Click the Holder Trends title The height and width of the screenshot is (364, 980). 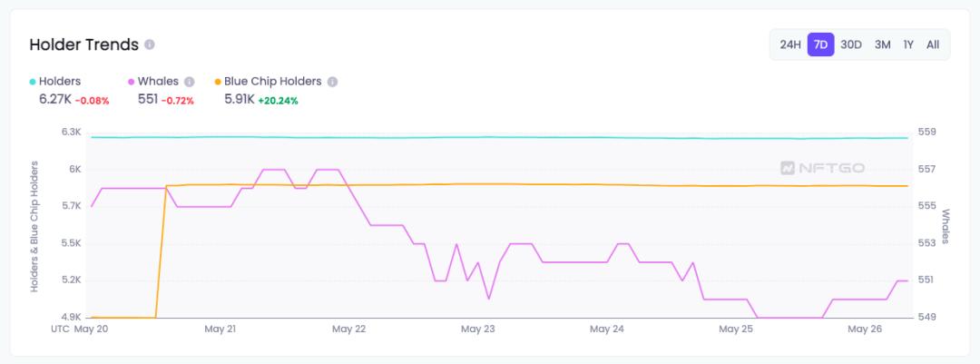click(83, 44)
